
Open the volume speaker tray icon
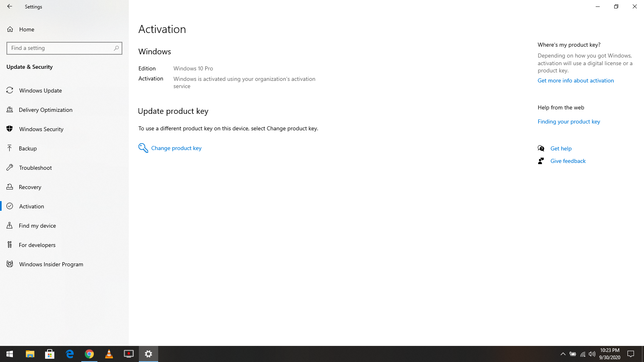[x=592, y=354]
